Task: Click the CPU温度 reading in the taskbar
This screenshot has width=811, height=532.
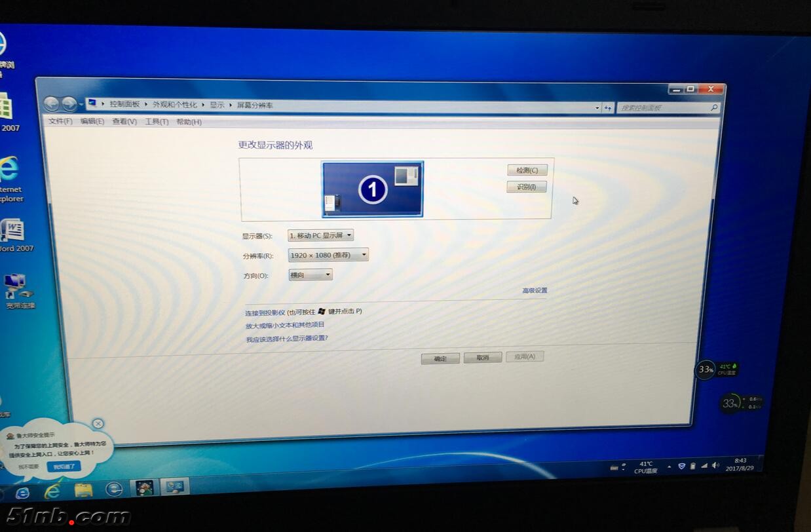Action: tap(646, 467)
